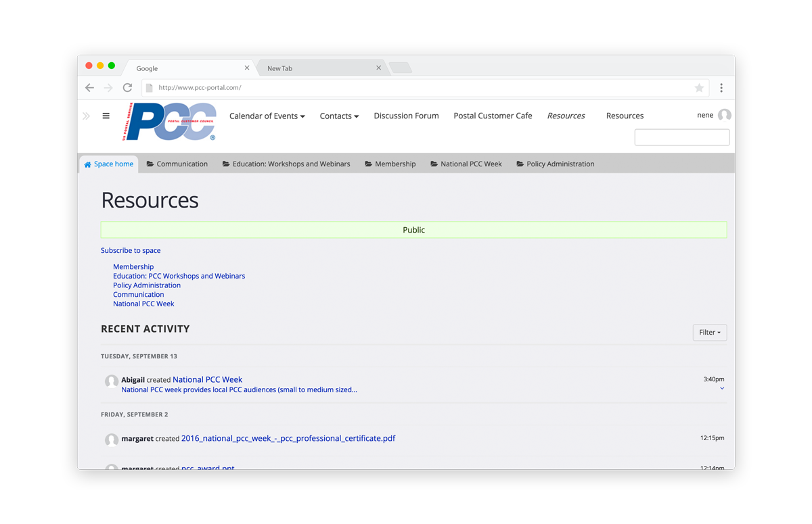This screenshot has height=524, width=812.
Task: Open the browser three-dot menu
Action: [721, 88]
